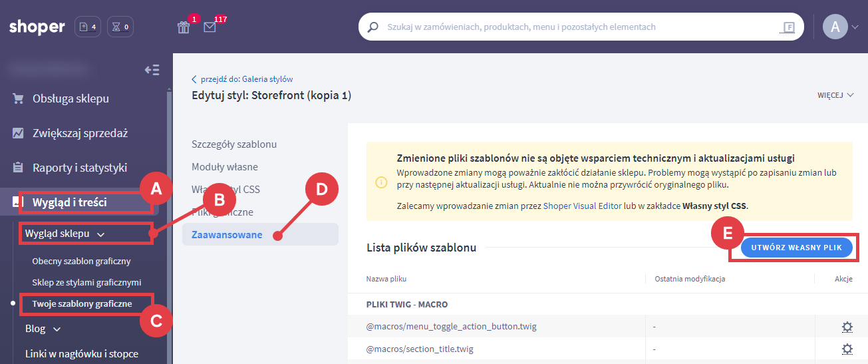Open the mail messages icon
The width and height of the screenshot is (868, 364).
tap(210, 27)
